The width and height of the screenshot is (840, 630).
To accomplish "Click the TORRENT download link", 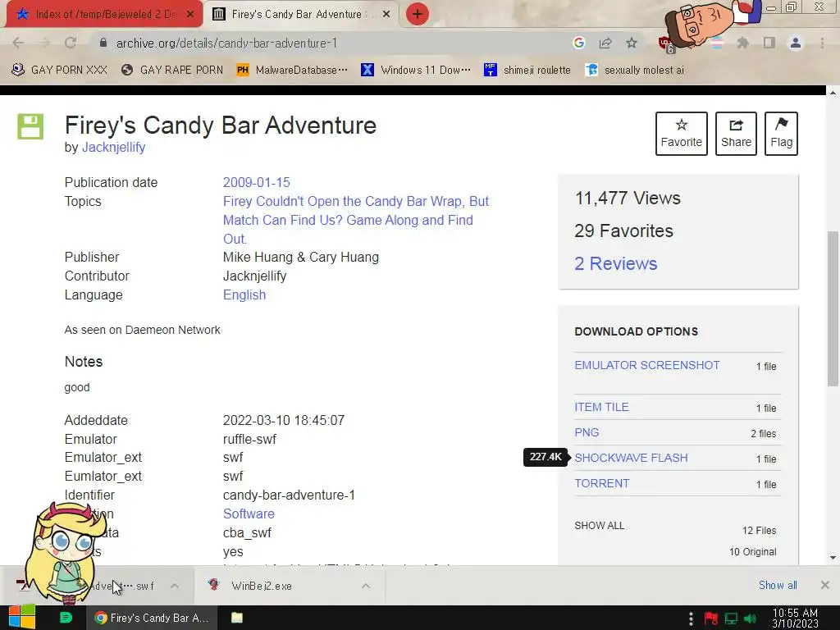I will click(x=601, y=483).
